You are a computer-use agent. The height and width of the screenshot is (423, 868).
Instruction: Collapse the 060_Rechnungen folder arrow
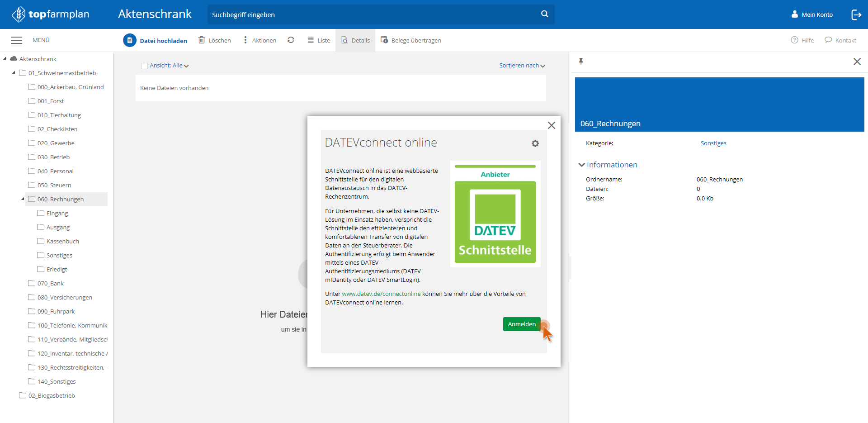[23, 199]
